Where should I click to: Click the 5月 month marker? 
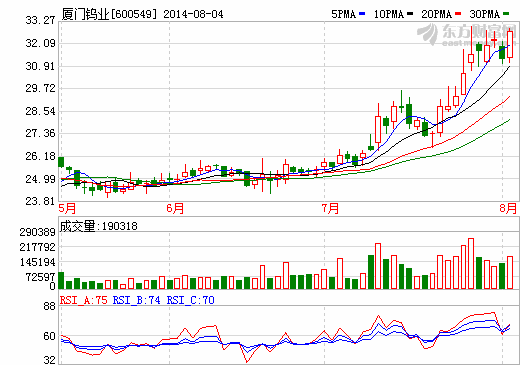tap(67, 208)
